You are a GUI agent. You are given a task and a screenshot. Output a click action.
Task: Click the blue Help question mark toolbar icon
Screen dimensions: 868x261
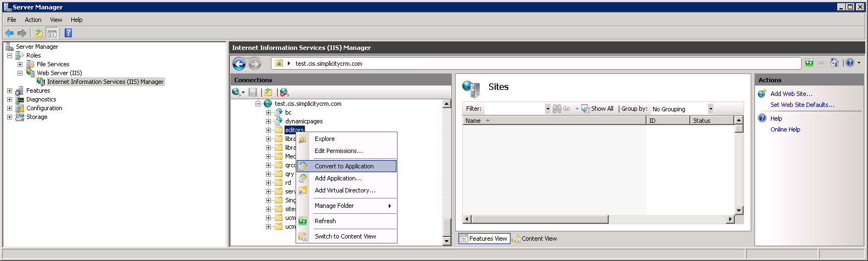[69, 33]
